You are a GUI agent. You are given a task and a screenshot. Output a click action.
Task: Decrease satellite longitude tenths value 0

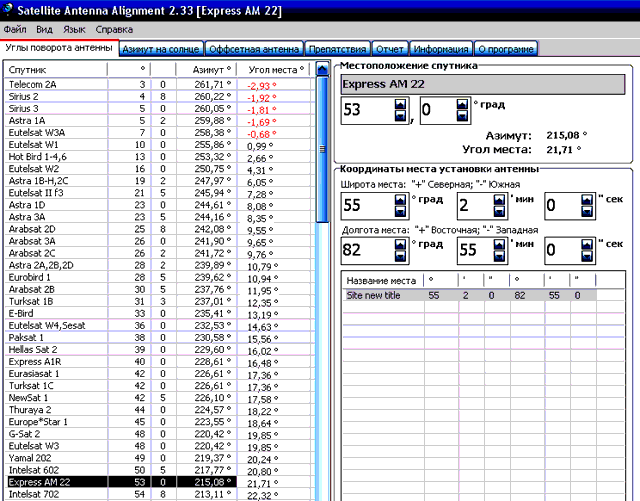click(462, 116)
